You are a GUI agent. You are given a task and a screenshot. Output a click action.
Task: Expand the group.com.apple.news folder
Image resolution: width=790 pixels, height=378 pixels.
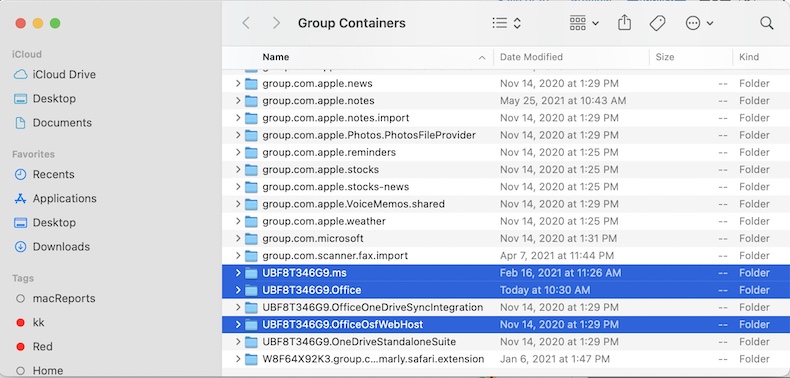[238, 84]
